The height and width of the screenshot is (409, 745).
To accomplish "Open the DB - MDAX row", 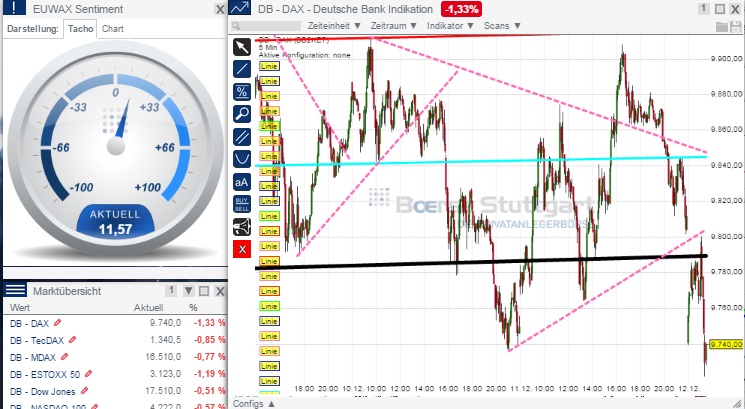I will tap(114, 357).
